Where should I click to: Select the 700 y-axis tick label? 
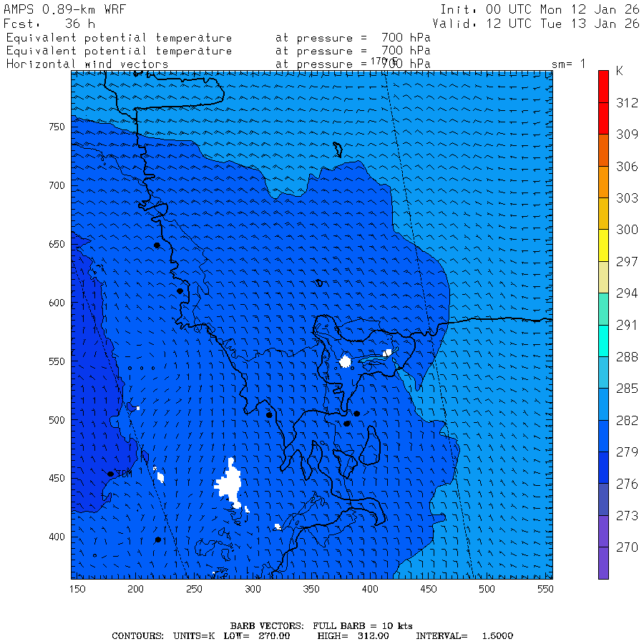click(x=57, y=185)
